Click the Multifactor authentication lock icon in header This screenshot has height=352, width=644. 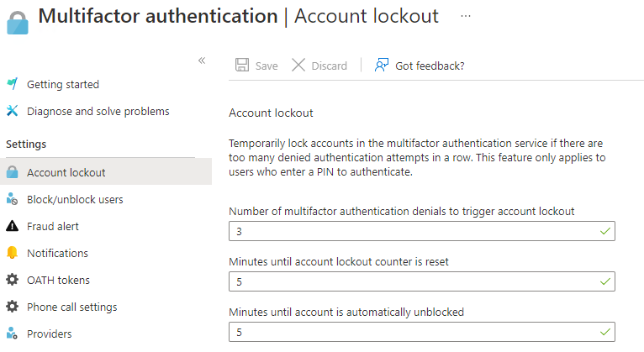pyautogui.click(x=18, y=23)
